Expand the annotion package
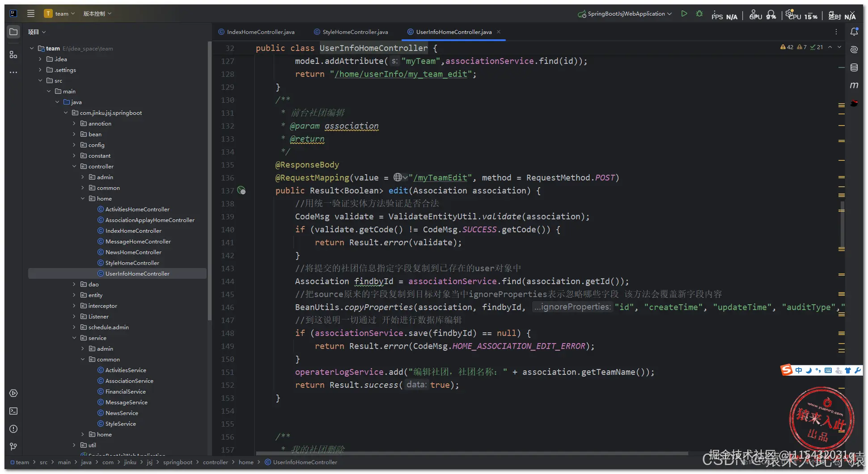868x474 pixels. [x=74, y=123]
